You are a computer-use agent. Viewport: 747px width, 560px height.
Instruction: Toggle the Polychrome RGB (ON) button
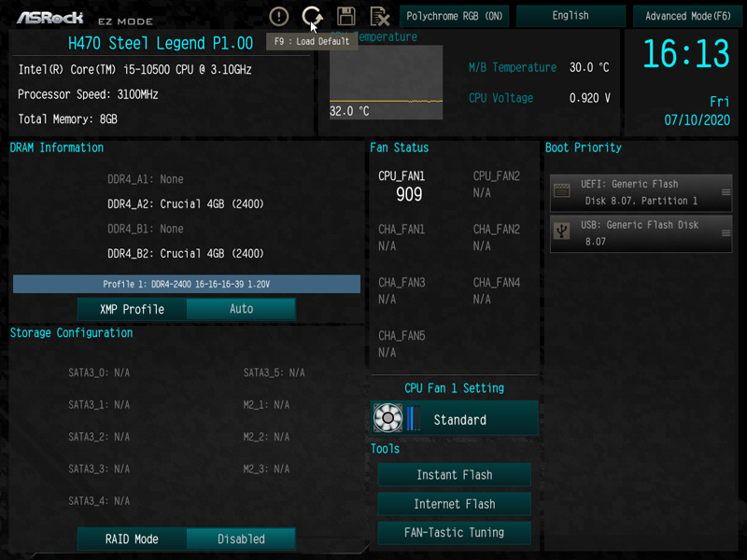454,16
